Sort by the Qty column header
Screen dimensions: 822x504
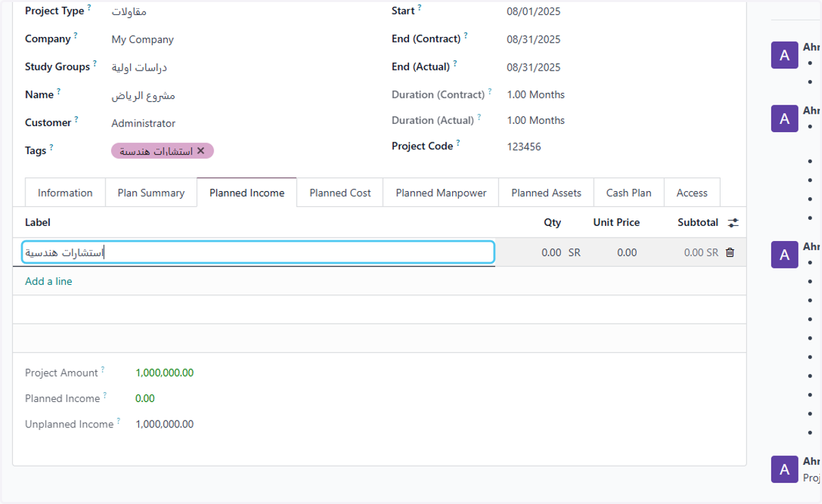coord(552,223)
